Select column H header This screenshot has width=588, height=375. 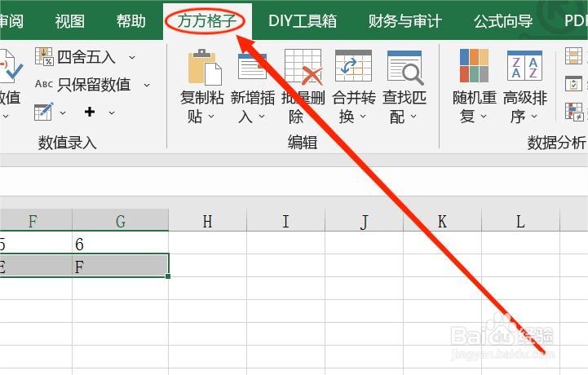[208, 220]
